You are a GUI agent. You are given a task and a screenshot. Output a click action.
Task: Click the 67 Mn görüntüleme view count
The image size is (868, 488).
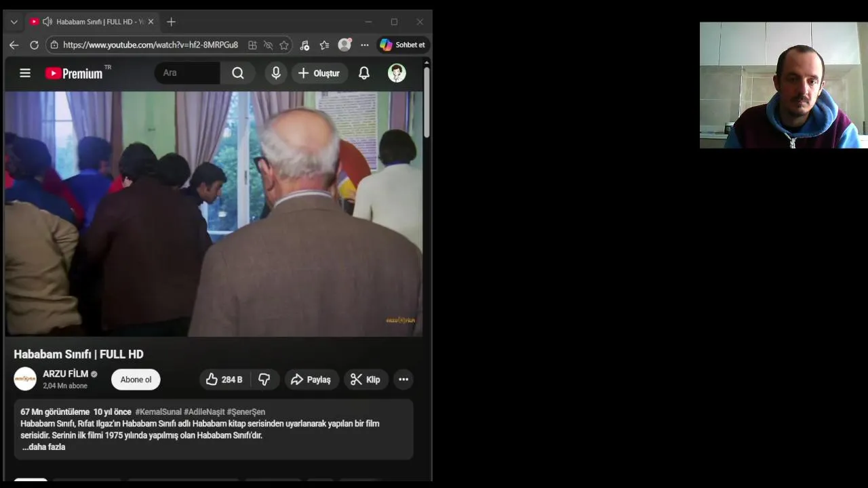click(x=55, y=411)
